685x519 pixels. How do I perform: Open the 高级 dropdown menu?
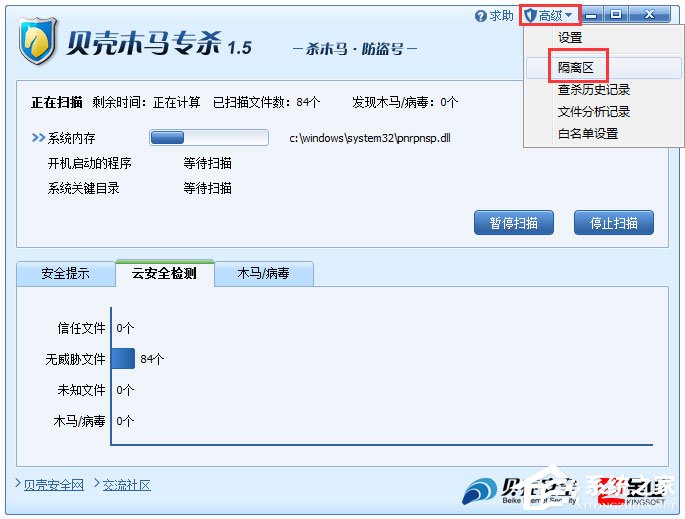tap(550, 16)
